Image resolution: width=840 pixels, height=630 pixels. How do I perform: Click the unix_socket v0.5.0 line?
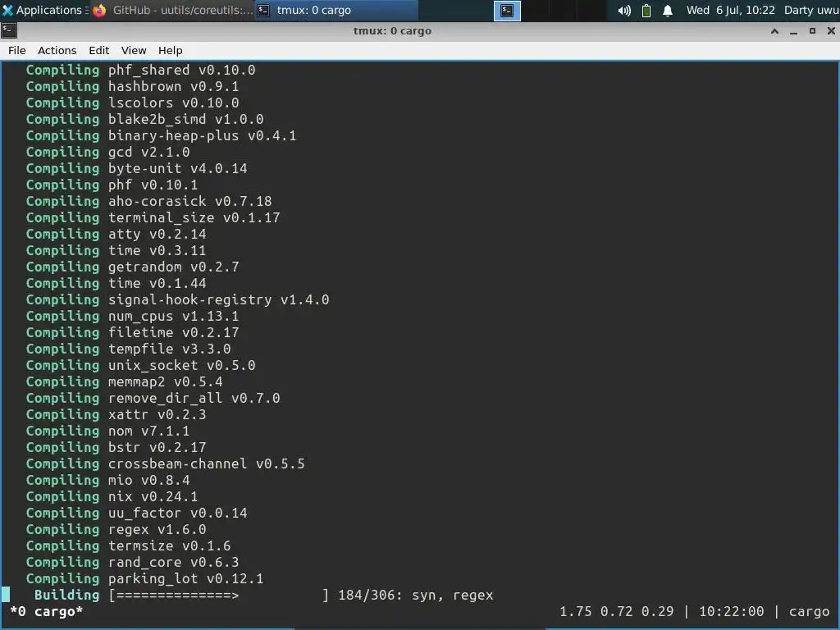(x=141, y=365)
